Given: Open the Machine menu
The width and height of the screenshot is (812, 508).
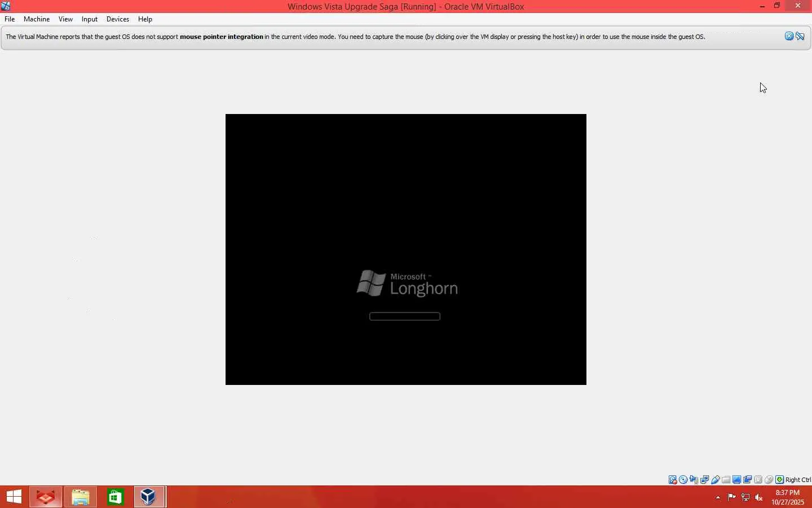Looking at the screenshot, I should (37, 19).
